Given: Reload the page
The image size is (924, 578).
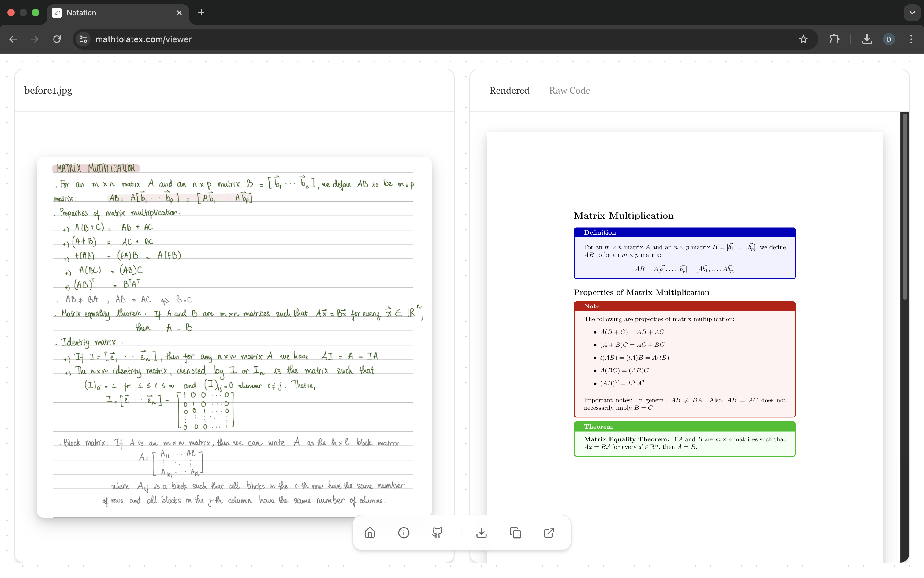Looking at the screenshot, I should (57, 39).
